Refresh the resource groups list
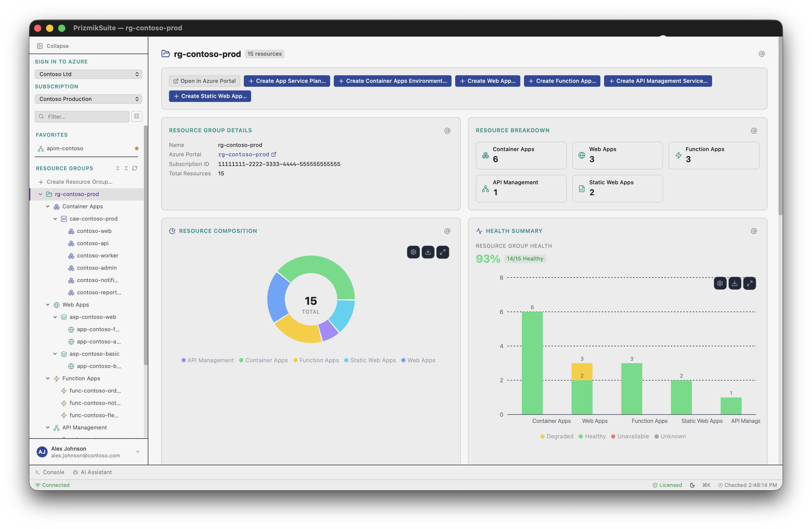 click(x=135, y=168)
